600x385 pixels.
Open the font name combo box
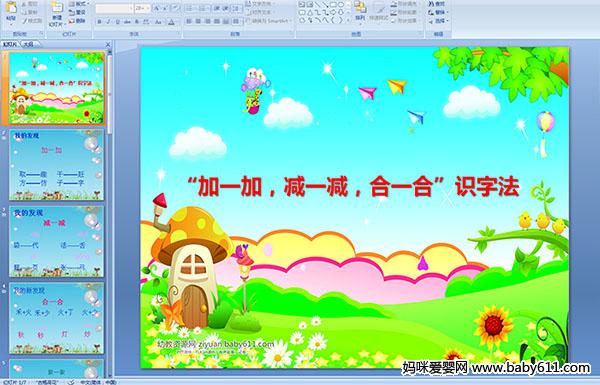[114, 8]
